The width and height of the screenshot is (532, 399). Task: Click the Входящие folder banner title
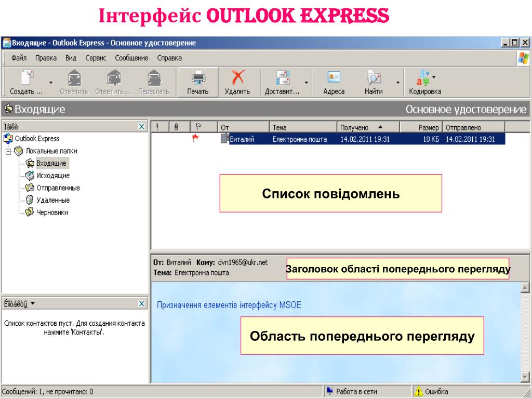[39, 109]
